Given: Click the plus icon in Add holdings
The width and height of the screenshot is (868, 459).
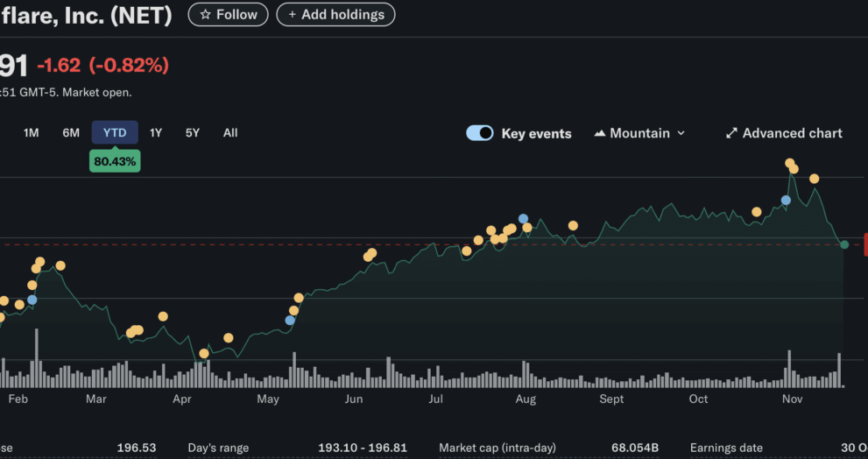Looking at the screenshot, I should pos(293,15).
